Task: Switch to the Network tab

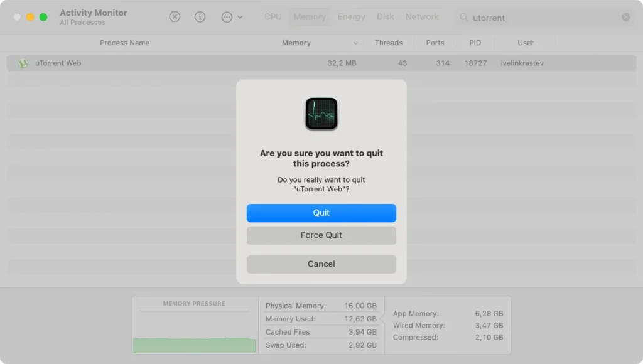Action: tap(422, 17)
